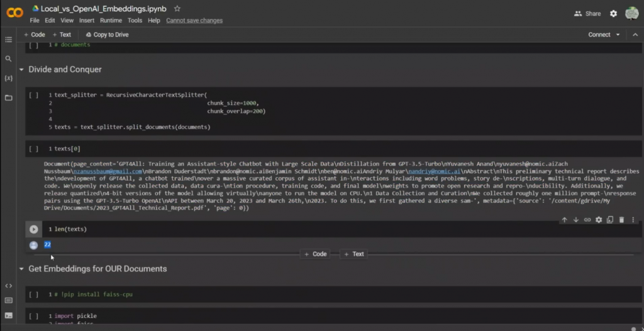Click into the len(texts) code line
The width and height of the screenshot is (644, 331).
pyautogui.click(x=70, y=229)
